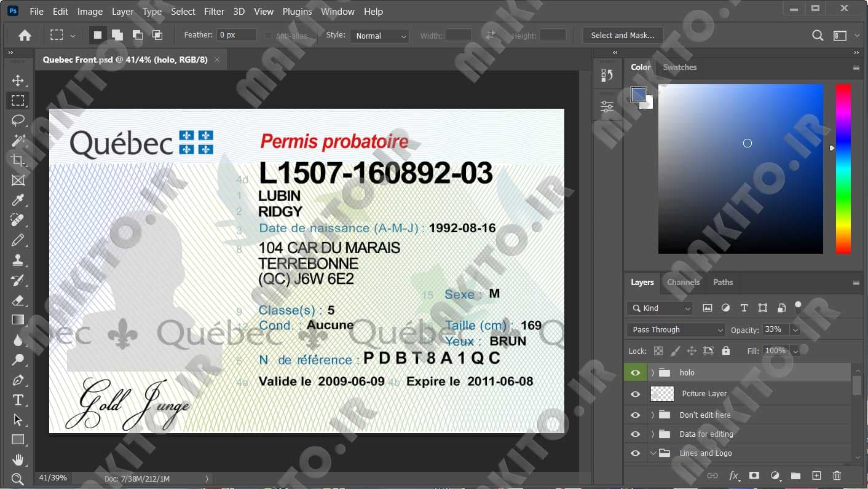Click the foreground color swatch
Screen dimensions: 868x489
coord(639,94)
